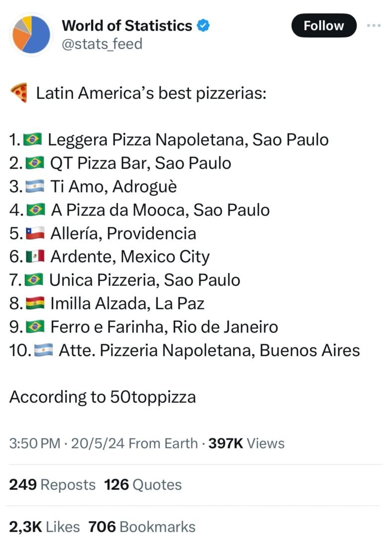Click the World of Statistics profile avatar

coord(31,34)
